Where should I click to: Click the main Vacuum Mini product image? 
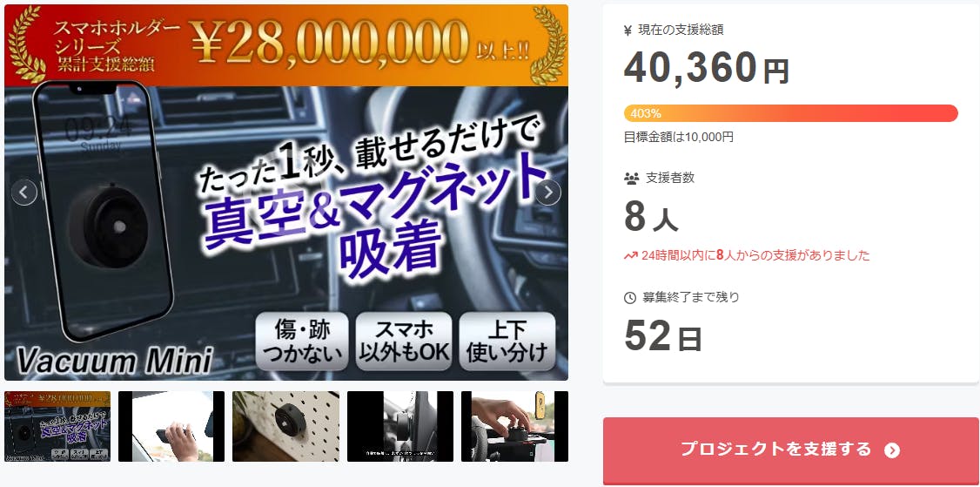pos(286,193)
